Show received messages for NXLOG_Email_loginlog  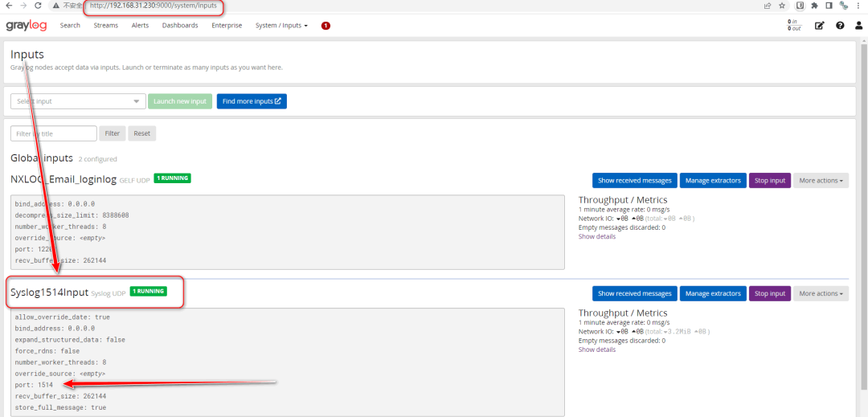click(635, 180)
